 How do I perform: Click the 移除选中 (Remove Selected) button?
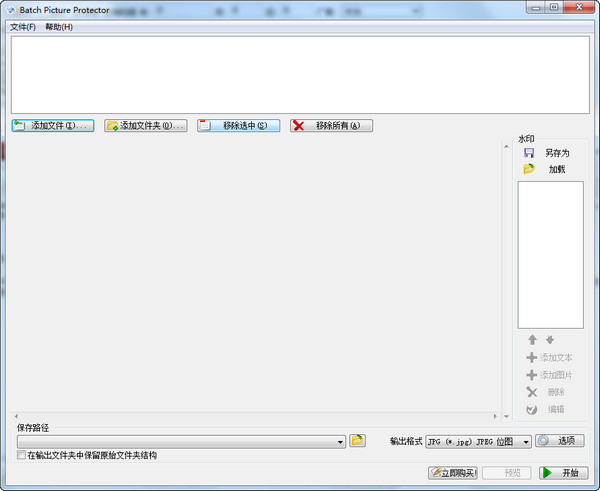(238, 126)
